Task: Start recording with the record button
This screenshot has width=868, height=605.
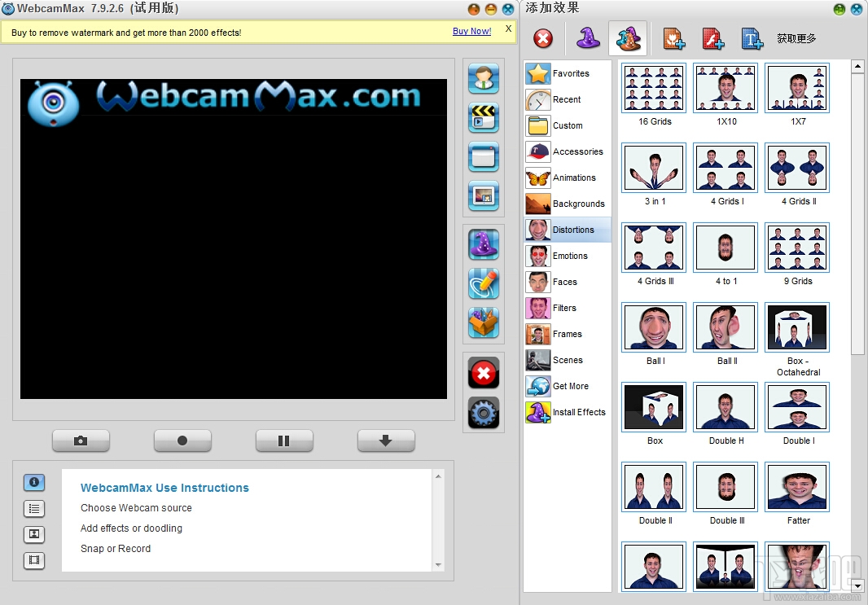Action: pos(182,441)
